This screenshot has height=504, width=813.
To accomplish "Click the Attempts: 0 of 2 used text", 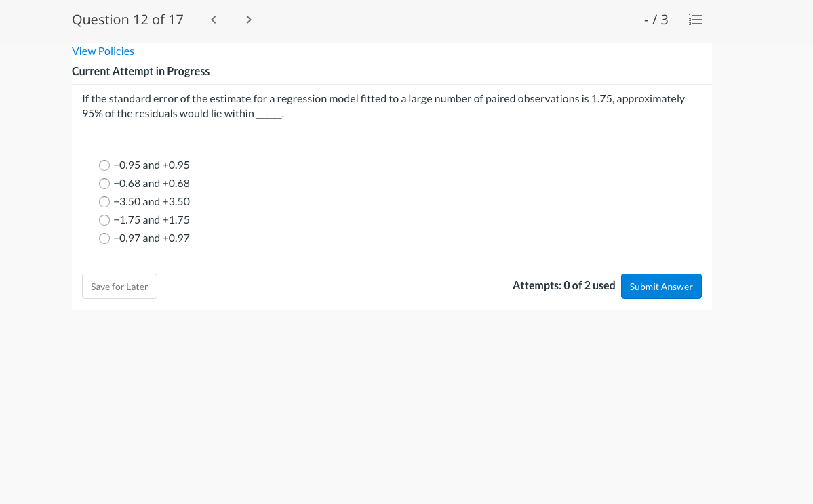I will [563, 285].
